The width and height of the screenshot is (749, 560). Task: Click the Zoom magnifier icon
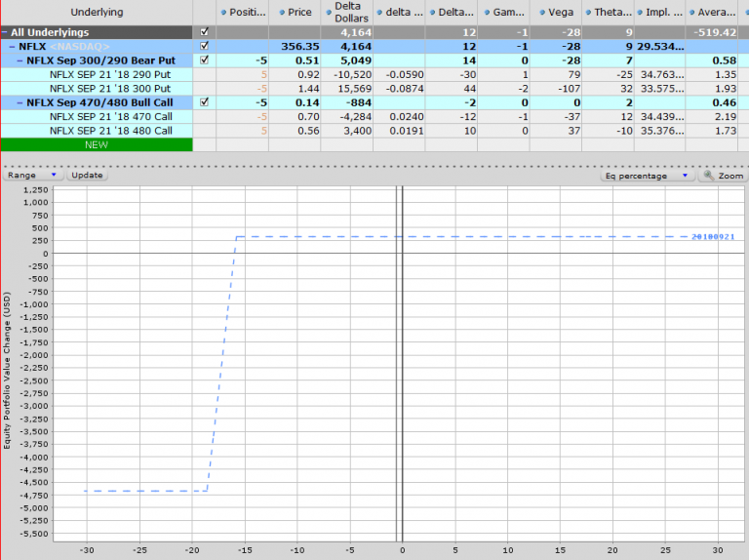[709, 176]
